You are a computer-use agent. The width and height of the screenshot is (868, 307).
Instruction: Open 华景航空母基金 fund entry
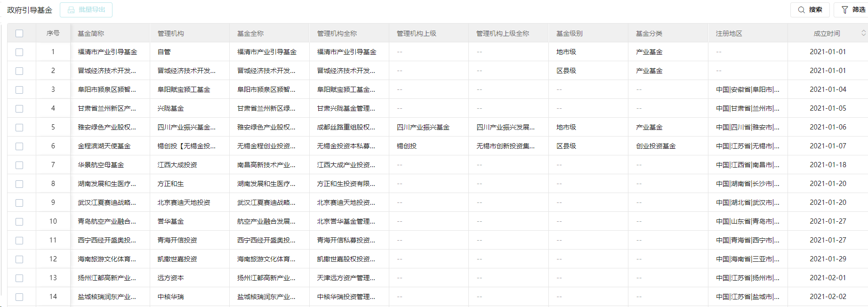[101, 165]
